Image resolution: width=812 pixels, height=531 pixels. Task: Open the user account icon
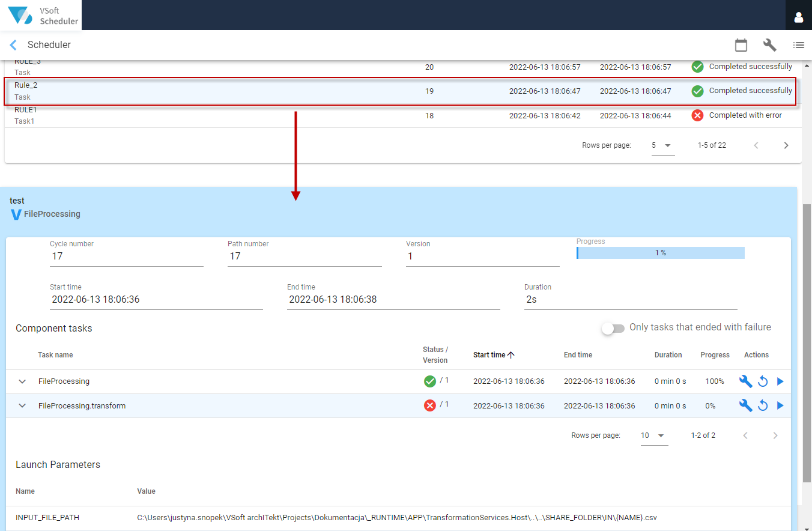tap(799, 17)
